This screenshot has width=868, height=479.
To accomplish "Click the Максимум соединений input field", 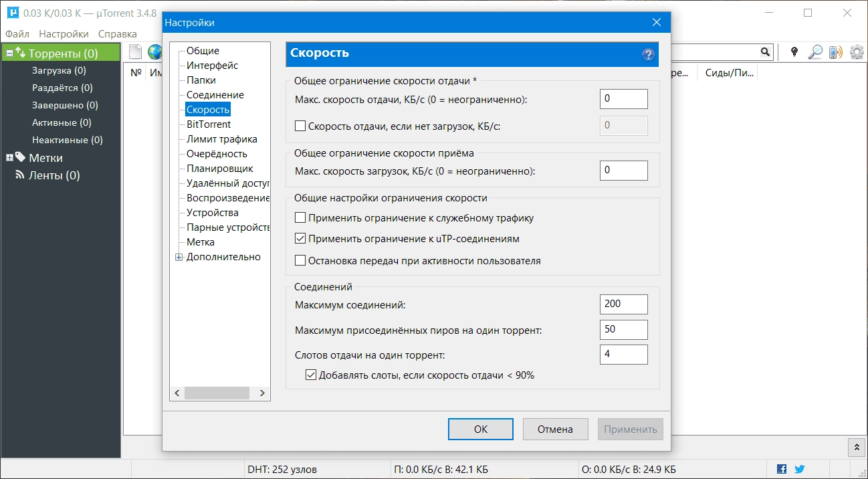I will coord(623,304).
